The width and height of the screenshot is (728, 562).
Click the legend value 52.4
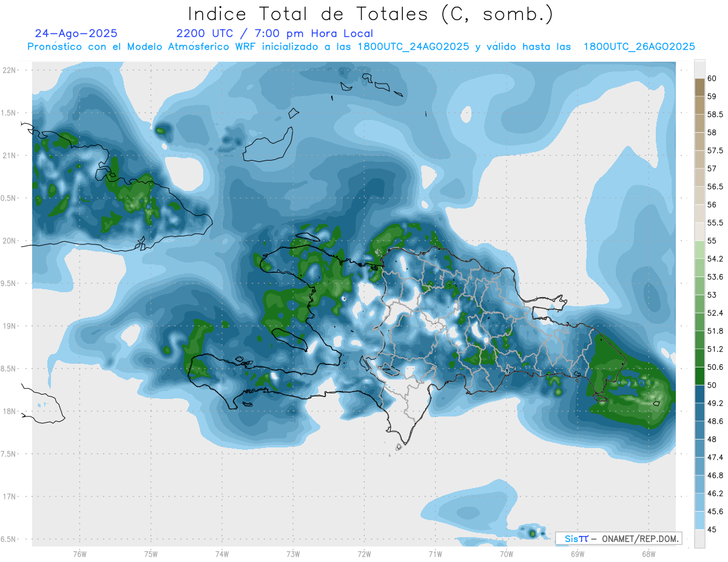(x=716, y=313)
